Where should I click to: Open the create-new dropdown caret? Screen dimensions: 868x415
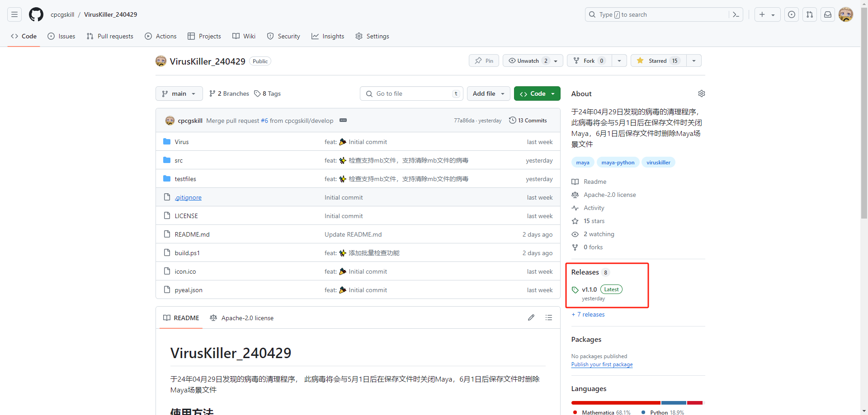773,15
